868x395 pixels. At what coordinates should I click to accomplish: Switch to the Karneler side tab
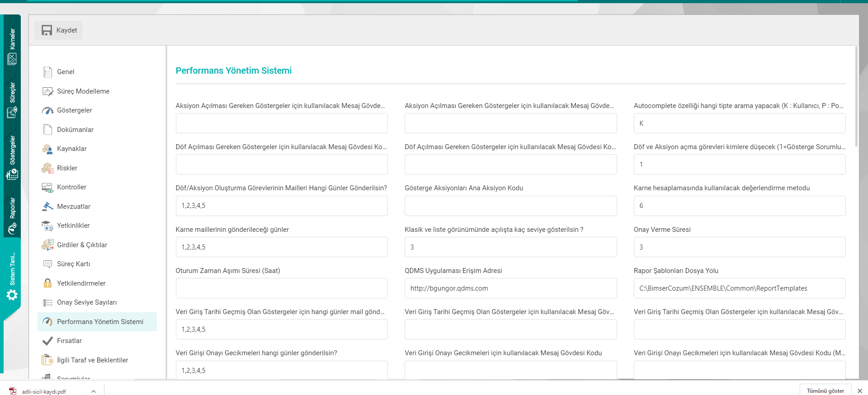click(12, 45)
